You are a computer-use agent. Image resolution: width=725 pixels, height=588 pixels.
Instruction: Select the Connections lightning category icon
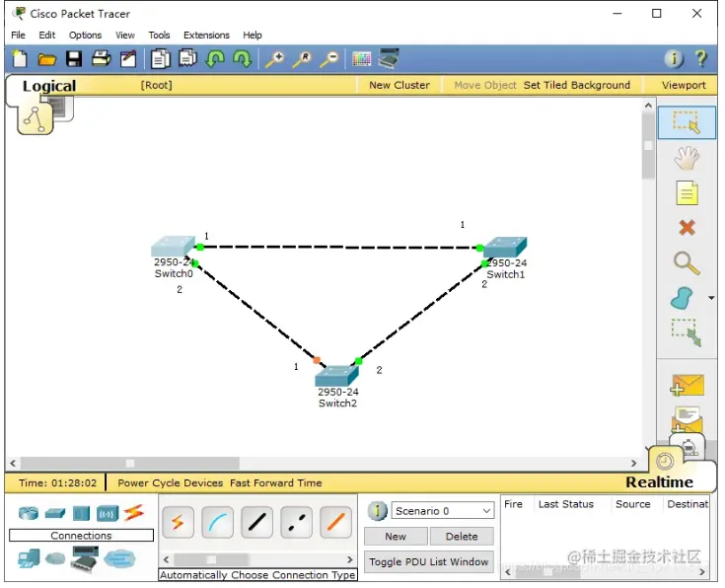tap(134, 513)
